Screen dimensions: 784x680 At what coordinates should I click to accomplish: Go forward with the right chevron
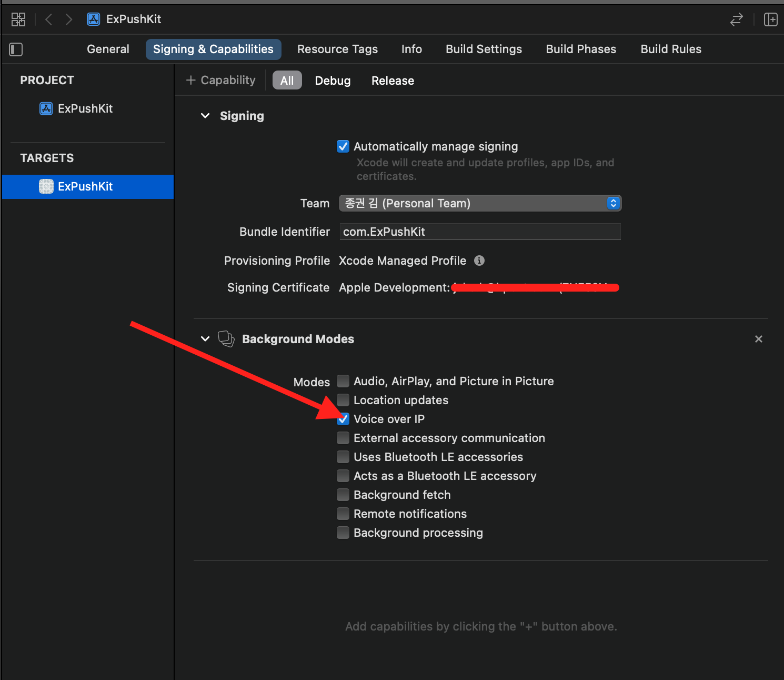(x=68, y=19)
